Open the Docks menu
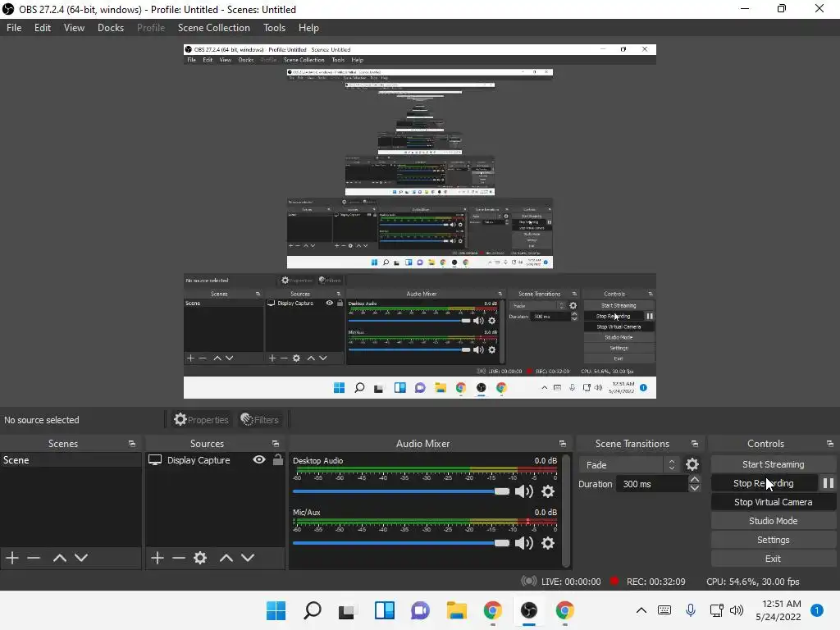 (111, 28)
